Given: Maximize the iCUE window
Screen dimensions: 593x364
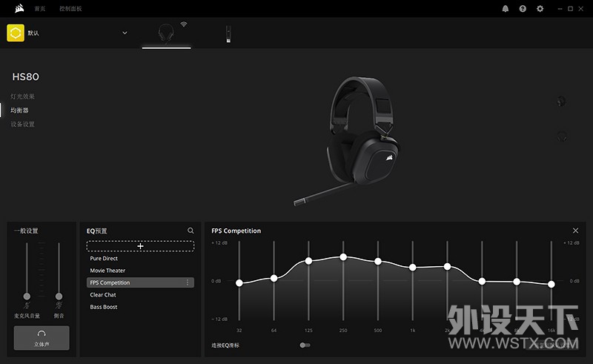Looking at the screenshot, I should click(x=570, y=9).
